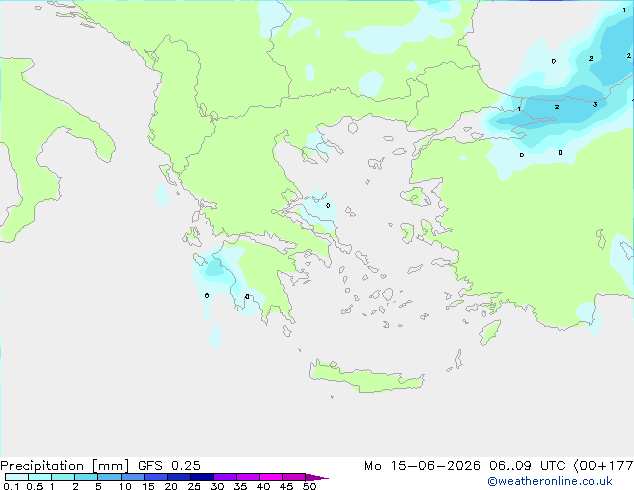Click the 25–30 mm navy legend swatch
The height and width of the screenshot is (490, 634).
click(x=201, y=477)
